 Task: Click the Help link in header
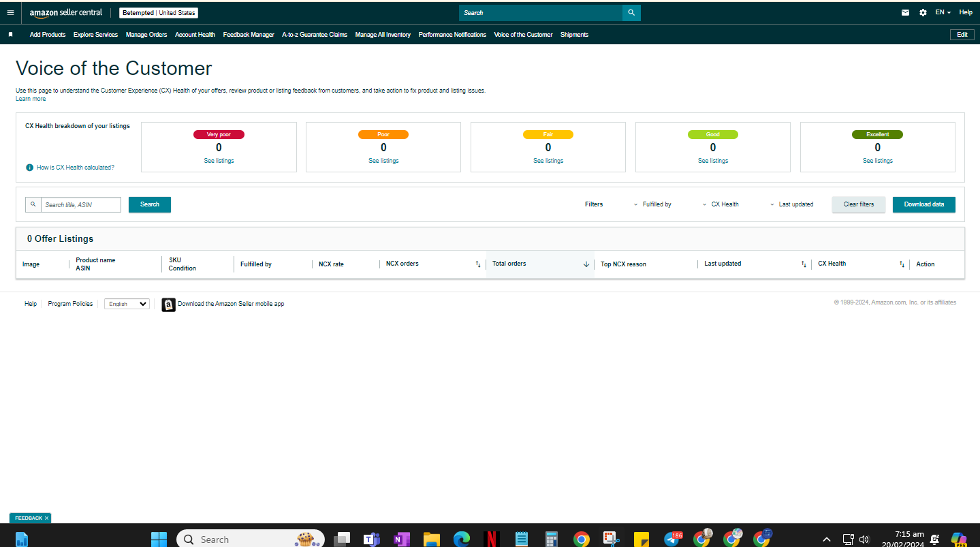point(966,12)
